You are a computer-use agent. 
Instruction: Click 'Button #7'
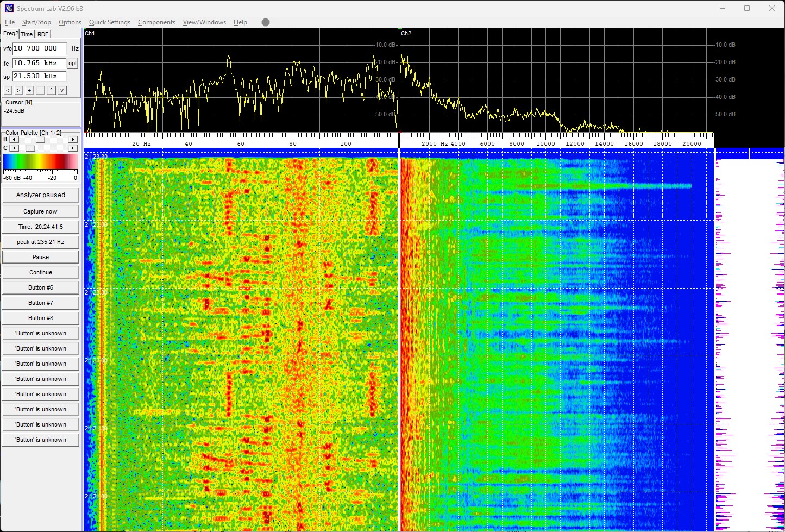tap(41, 303)
